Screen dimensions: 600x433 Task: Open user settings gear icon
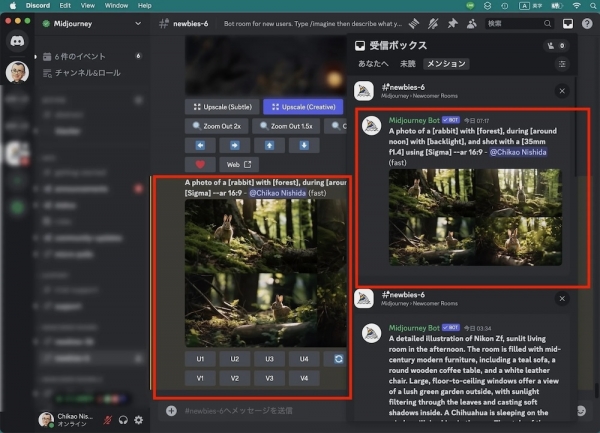coord(139,420)
